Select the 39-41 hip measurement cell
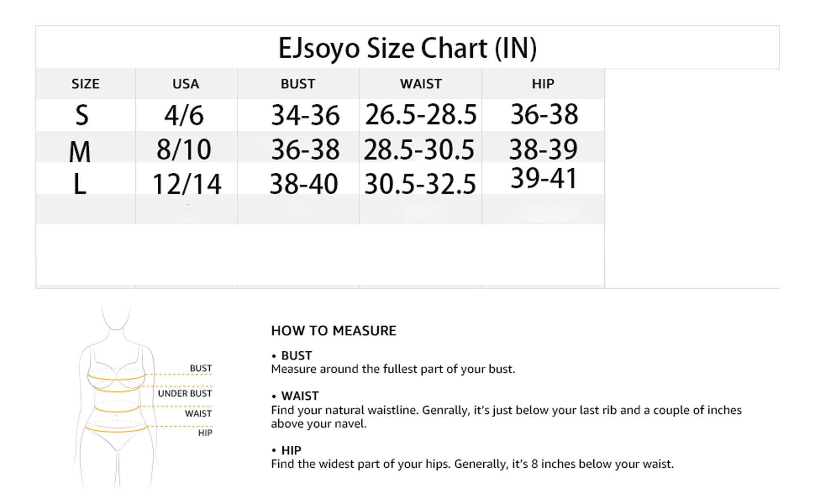This screenshot has height=504, width=815. [544, 178]
